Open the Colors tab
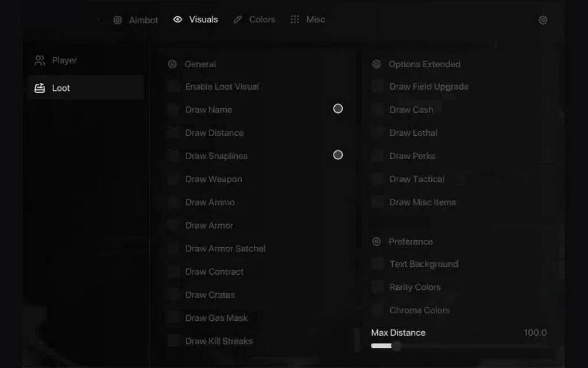 (x=254, y=20)
